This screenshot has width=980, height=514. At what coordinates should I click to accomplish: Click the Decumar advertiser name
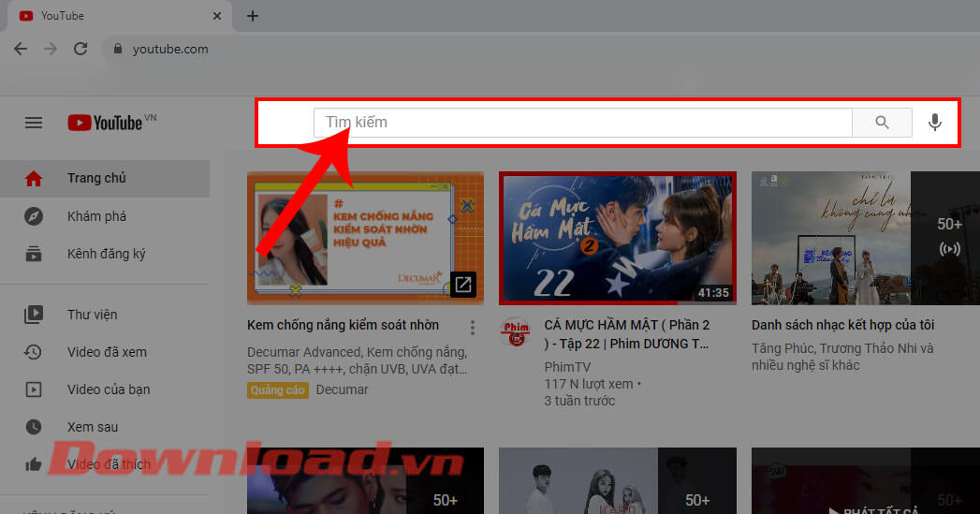342,389
